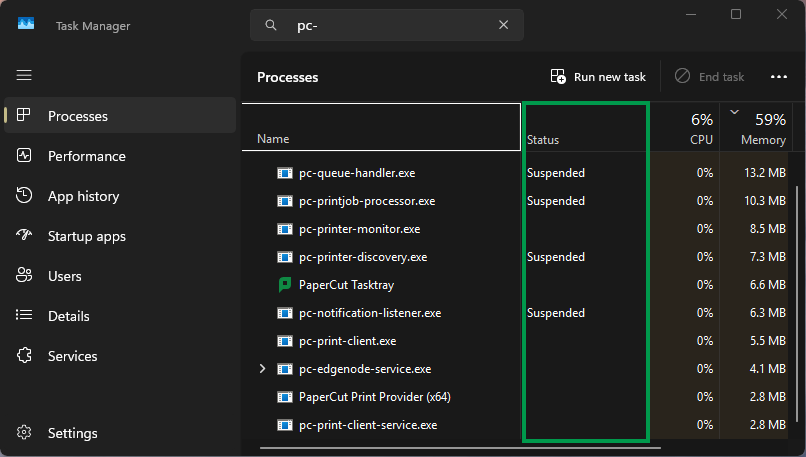Sort by the Memory column header
This screenshot has height=457, width=806.
click(755, 127)
